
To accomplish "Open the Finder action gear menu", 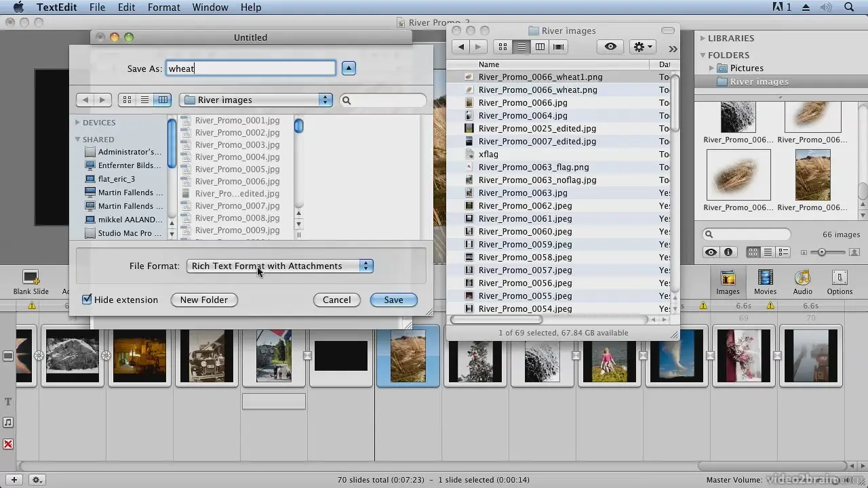I will (x=642, y=46).
